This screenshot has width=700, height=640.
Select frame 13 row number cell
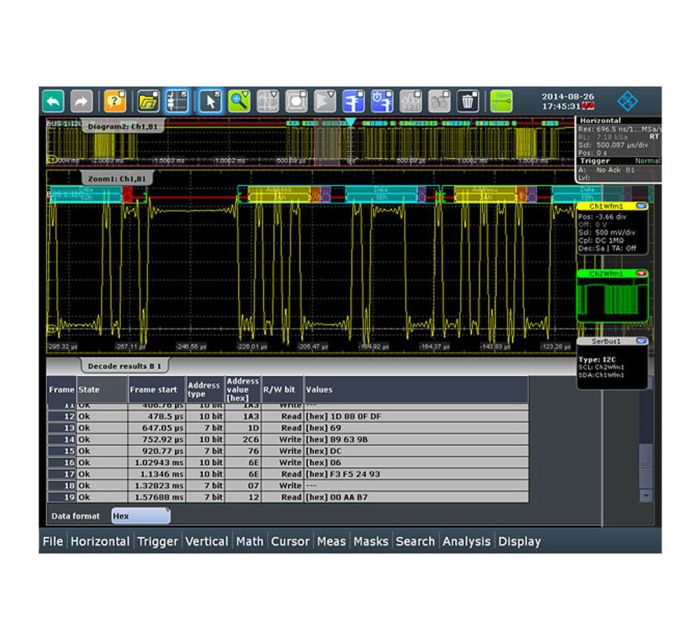tap(62, 428)
